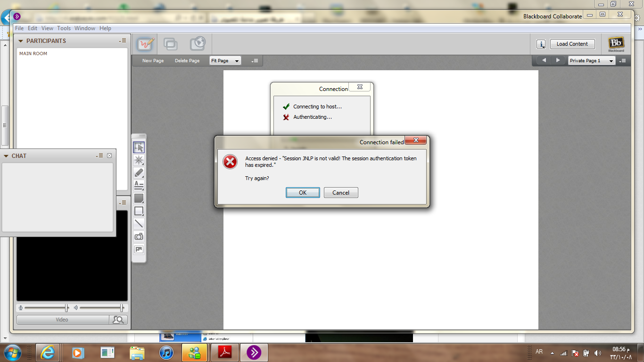Go to the previous whiteboard page arrow
Screen dimensions: 644x362
click(544, 60)
